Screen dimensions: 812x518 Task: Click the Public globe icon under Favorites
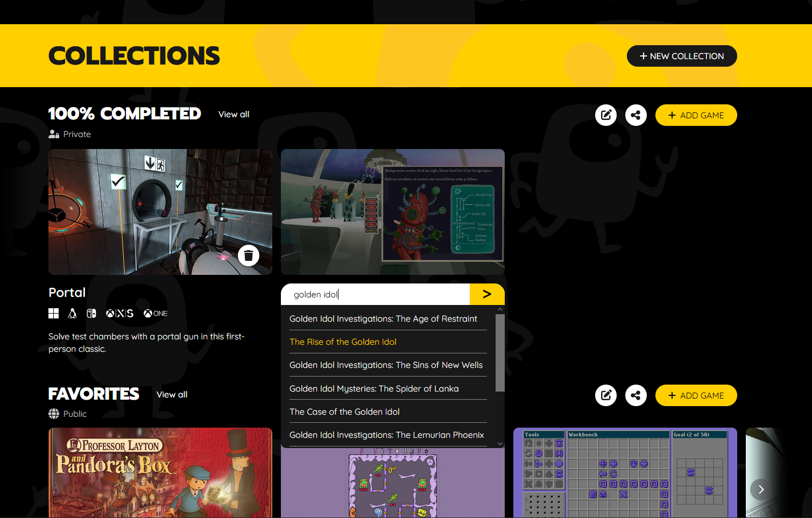click(x=54, y=414)
